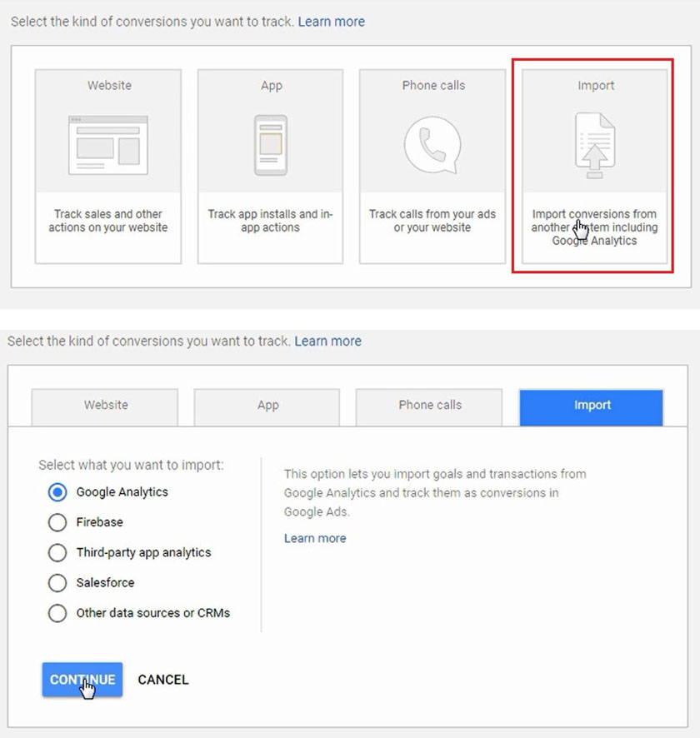Switch to the Website tab
The image size is (700, 738).
pos(105,406)
